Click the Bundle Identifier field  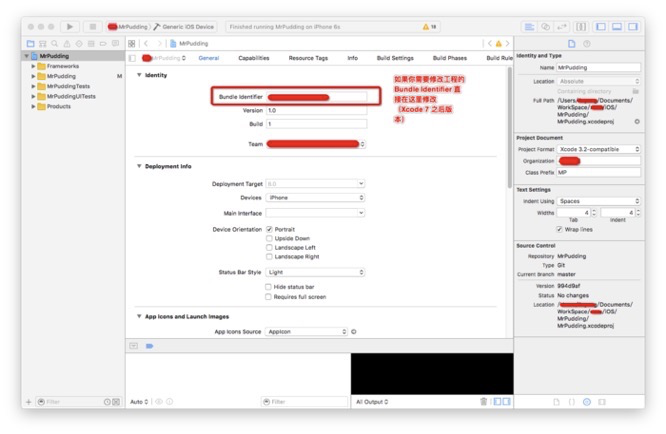[316, 97]
